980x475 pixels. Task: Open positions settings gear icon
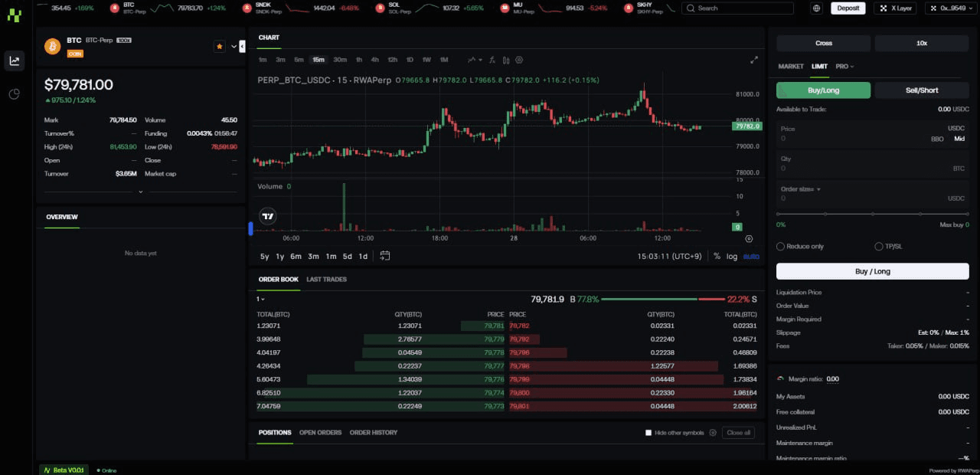pyautogui.click(x=713, y=433)
